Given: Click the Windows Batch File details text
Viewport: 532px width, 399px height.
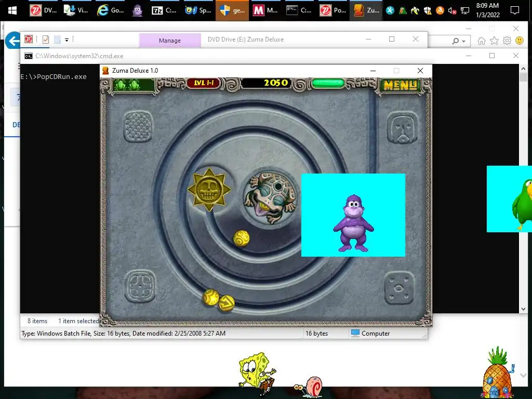Looking at the screenshot, I should [x=124, y=334].
